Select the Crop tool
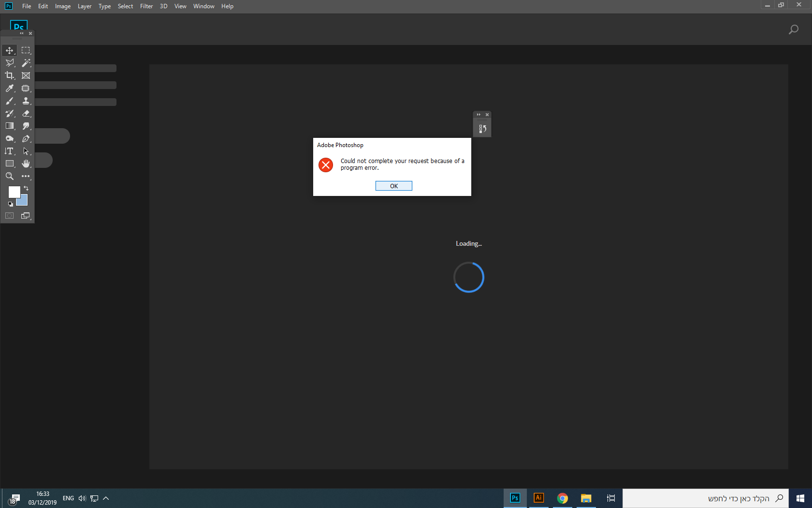812x508 pixels. tap(9, 75)
